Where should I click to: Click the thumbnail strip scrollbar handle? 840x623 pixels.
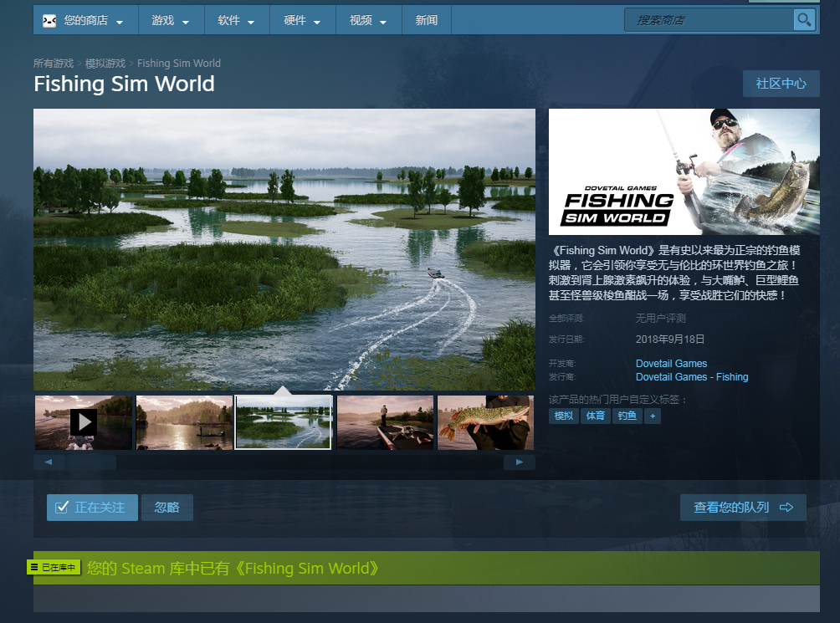[x=90, y=462]
